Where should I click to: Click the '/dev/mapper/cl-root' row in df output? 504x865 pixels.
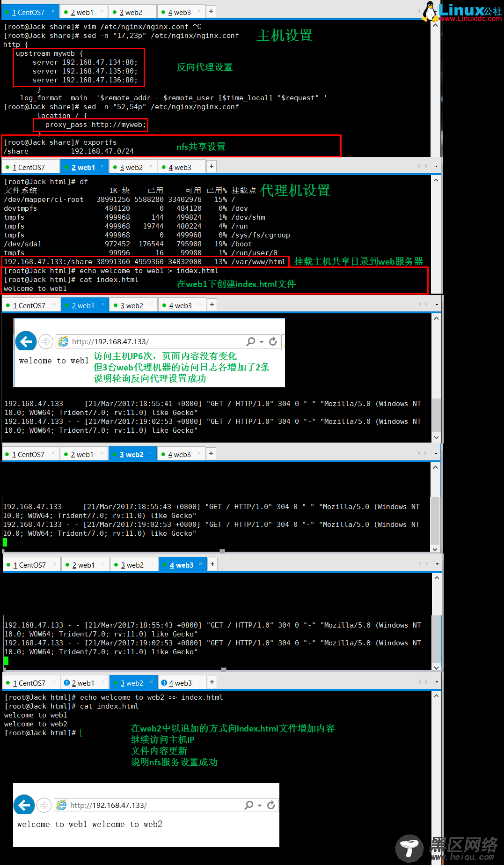(x=119, y=200)
